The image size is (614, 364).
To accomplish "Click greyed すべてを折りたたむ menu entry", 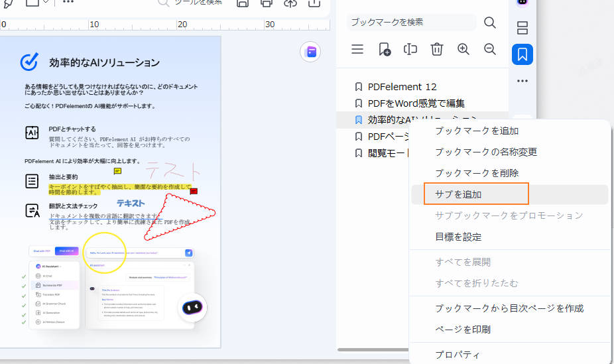I will 477,283.
